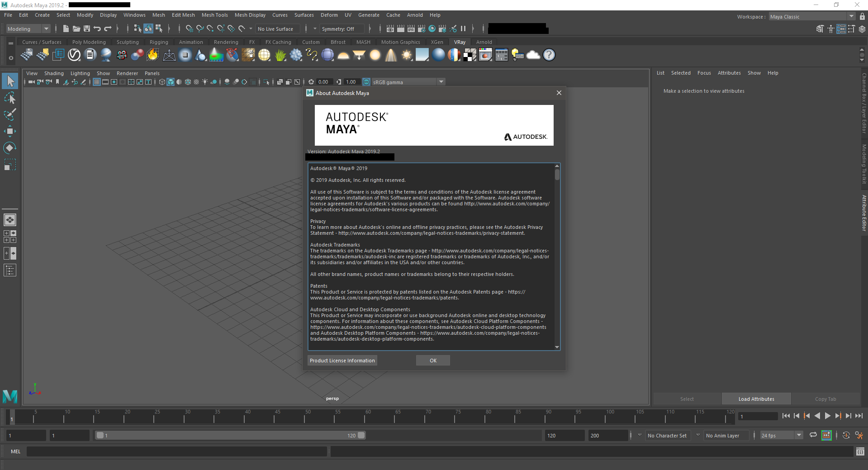
Task: Toggle color management ON button
Action: point(366,82)
